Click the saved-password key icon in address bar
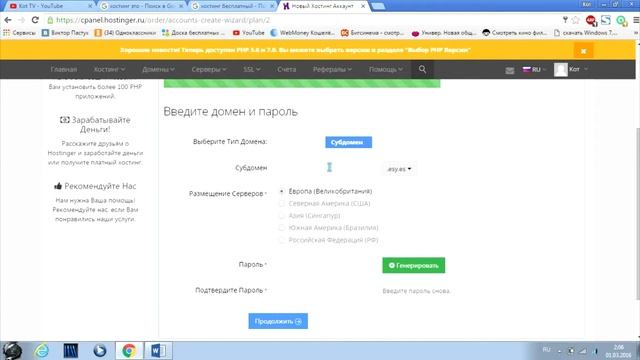640x360 pixels. click(565, 20)
